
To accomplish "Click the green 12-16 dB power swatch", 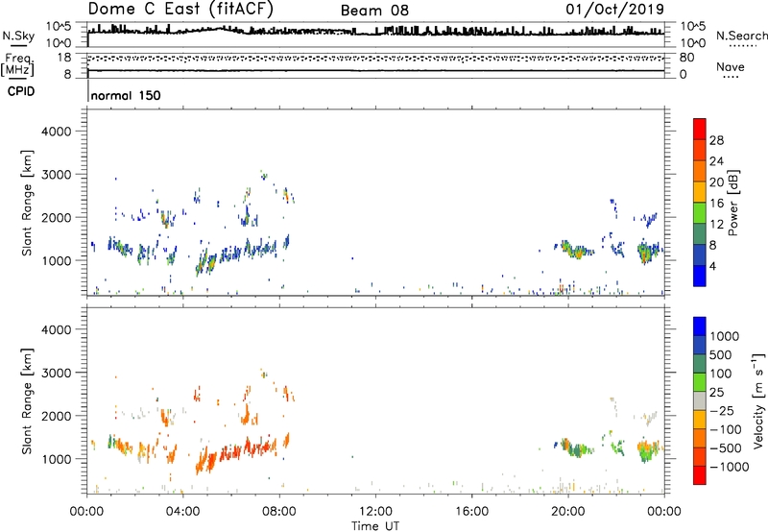I will (x=700, y=213).
